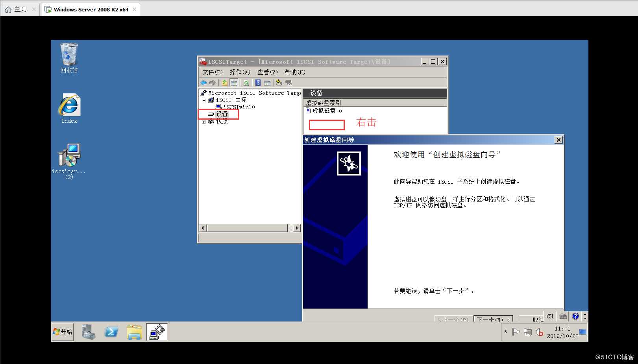This screenshot has height=364, width=638.
Task: Select the Index Internet Explorer desktop icon
Action: 69,109
